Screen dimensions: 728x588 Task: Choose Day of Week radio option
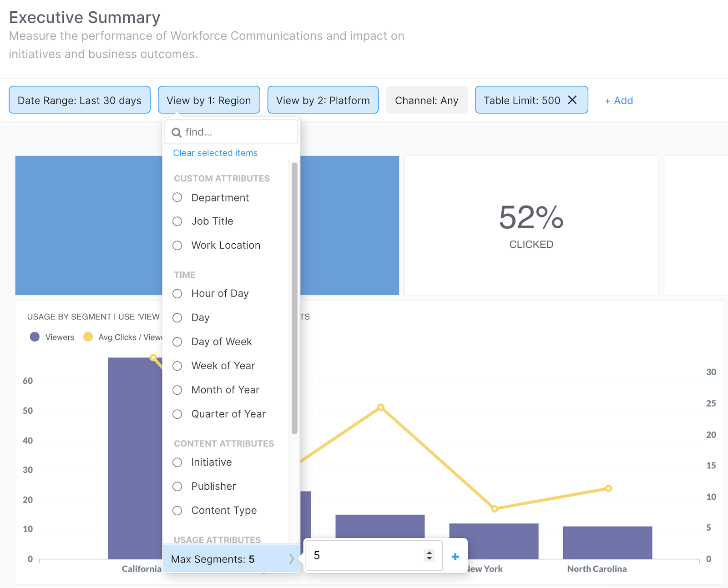(177, 342)
